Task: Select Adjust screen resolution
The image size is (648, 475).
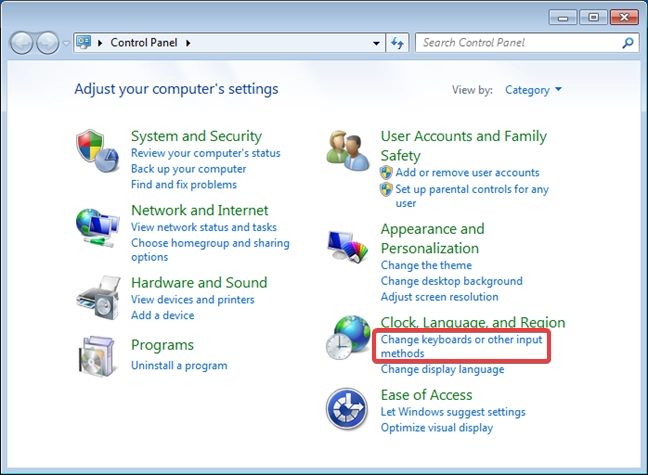Action: click(x=439, y=297)
